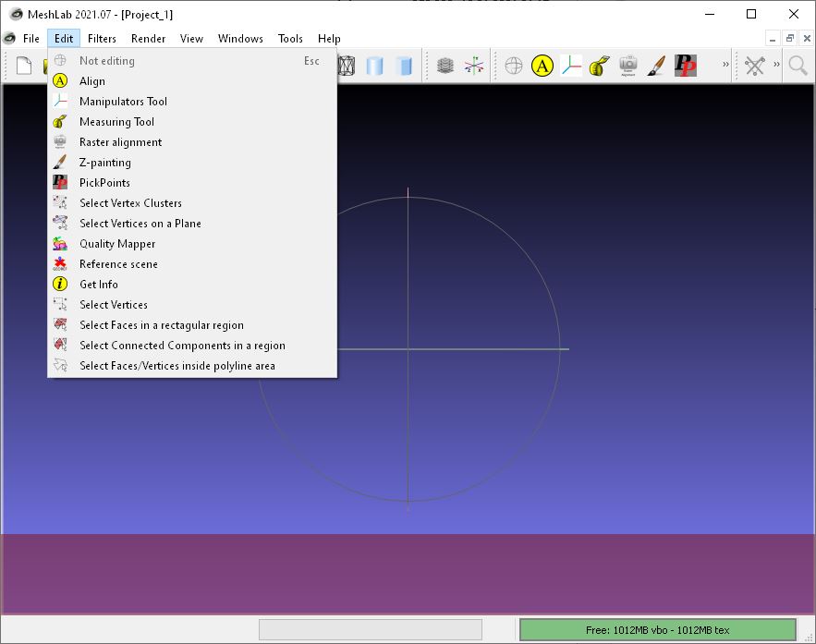Select the Manipulators axes toolbar icon

(x=571, y=66)
